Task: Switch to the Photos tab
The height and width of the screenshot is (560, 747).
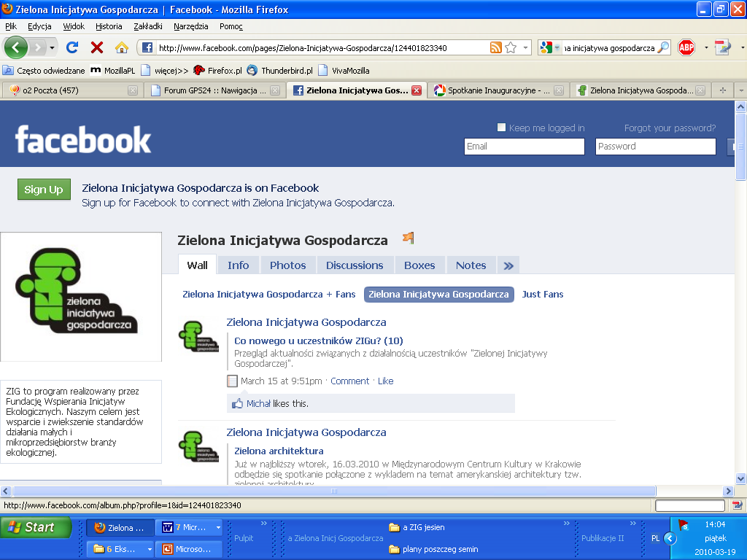Action: (287, 265)
